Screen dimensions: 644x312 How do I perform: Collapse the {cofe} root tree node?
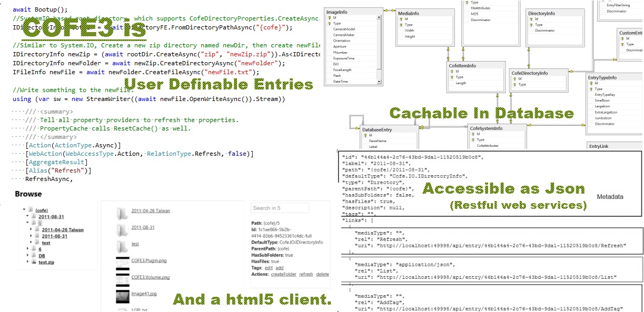[x=24, y=209]
